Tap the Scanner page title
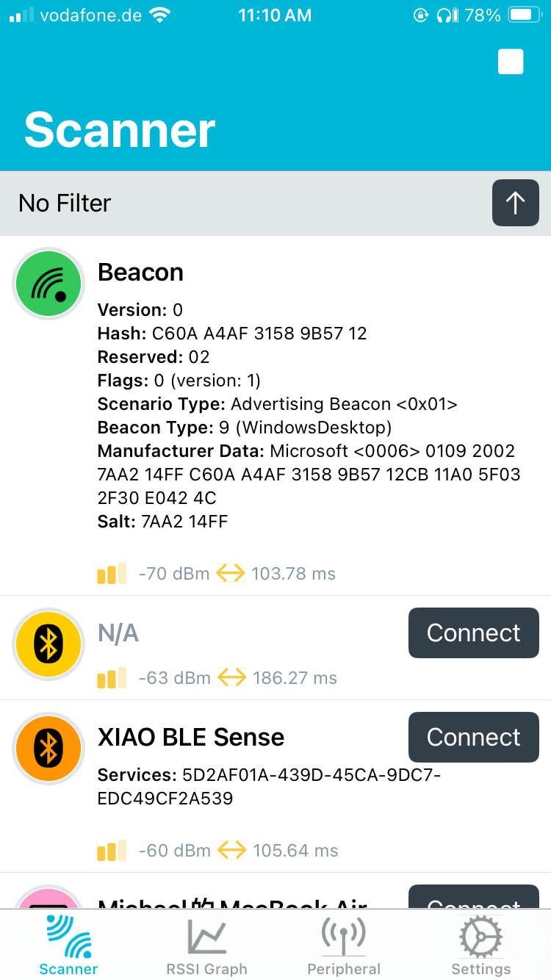 tap(120, 130)
